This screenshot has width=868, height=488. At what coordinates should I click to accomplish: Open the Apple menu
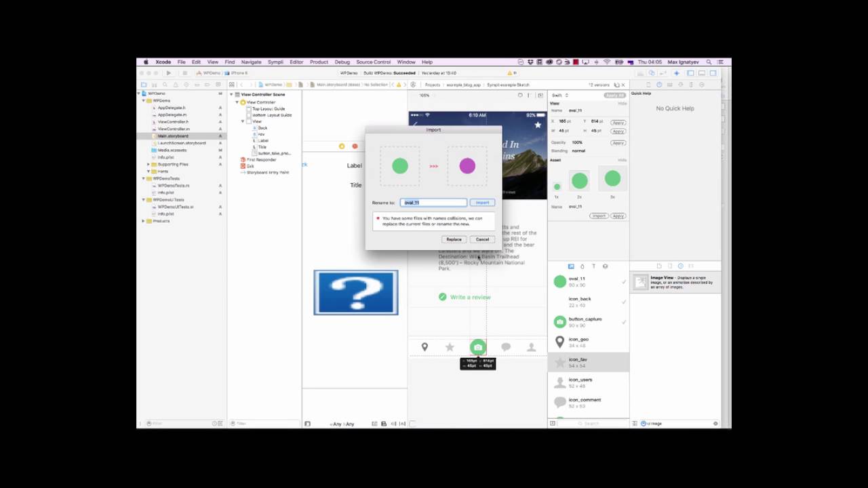[x=146, y=62]
